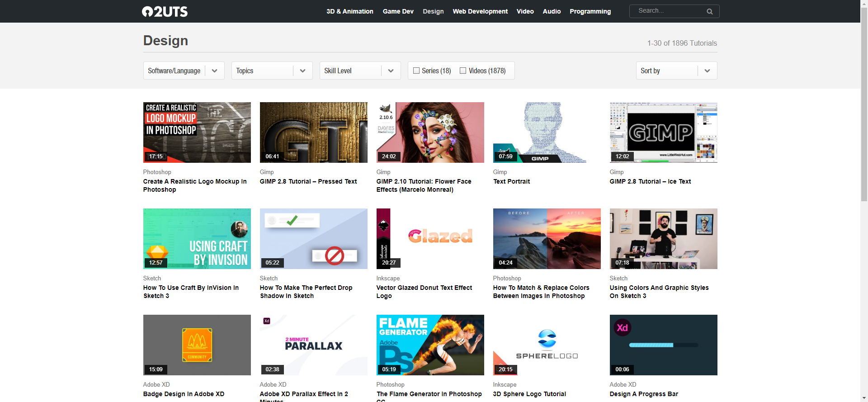The width and height of the screenshot is (868, 402).
Task: Open the Flower Face Effects thumbnail
Action: 430,132
